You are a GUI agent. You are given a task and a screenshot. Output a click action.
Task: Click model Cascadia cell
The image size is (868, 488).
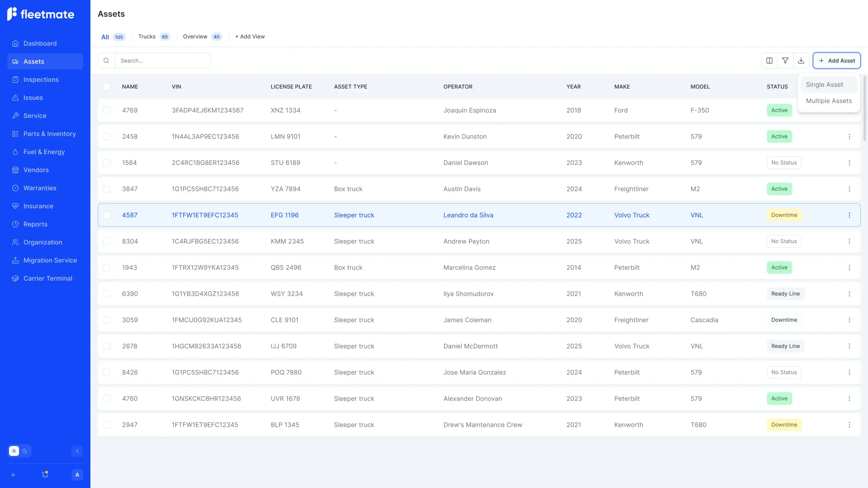(704, 320)
